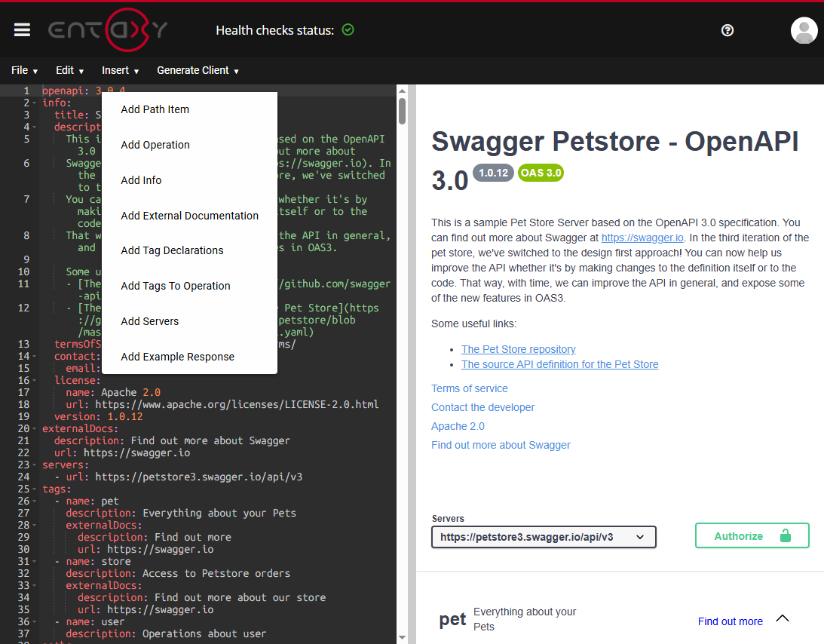Open the Edit menu
Viewport: 824px width, 644px height.
pyautogui.click(x=69, y=70)
